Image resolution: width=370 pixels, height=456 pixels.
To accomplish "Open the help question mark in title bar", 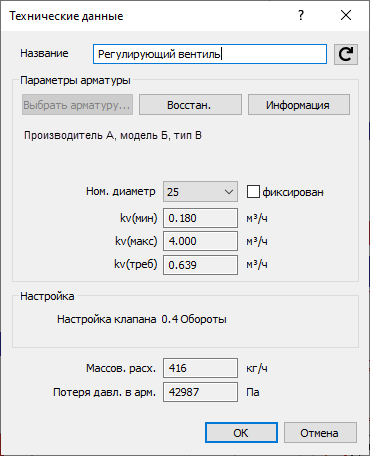I will pos(301,15).
